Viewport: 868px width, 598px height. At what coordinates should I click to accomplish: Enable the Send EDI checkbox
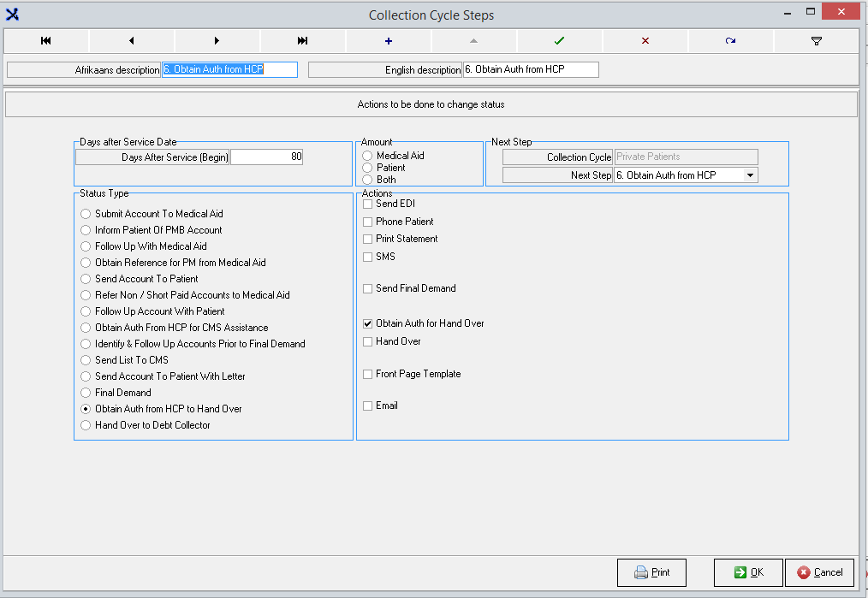coord(368,204)
